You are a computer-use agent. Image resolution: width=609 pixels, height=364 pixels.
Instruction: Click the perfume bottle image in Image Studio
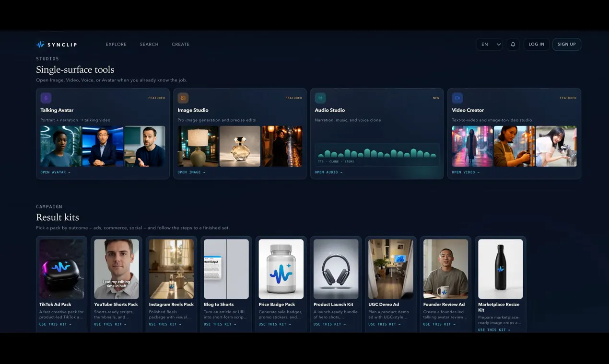click(240, 146)
